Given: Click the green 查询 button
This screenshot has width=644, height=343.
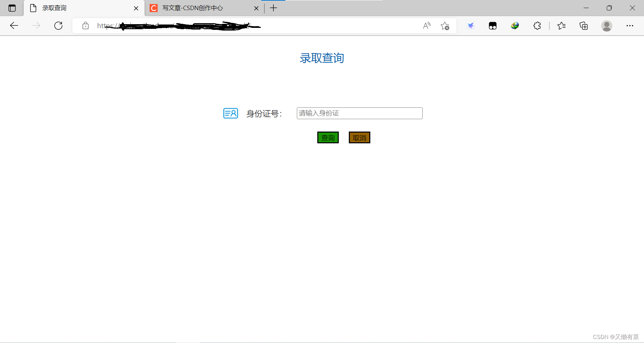Looking at the screenshot, I should (x=328, y=138).
